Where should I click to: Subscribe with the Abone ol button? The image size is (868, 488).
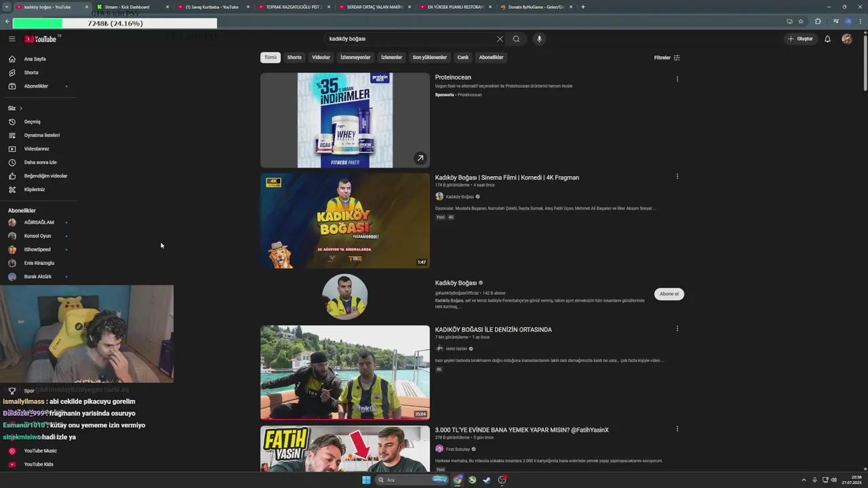click(x=669, y=293)
